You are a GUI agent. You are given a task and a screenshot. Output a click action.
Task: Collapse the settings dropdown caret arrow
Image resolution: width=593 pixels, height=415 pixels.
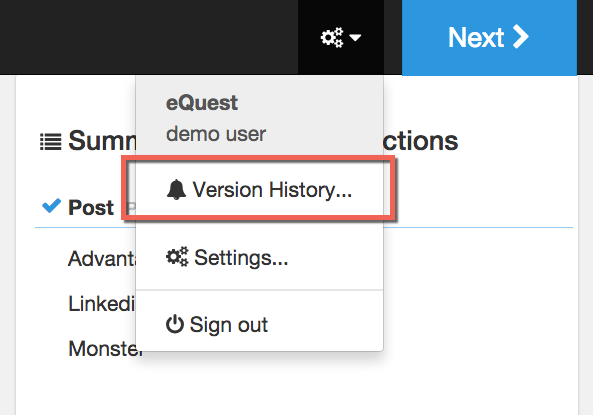[x=355, y=37]
